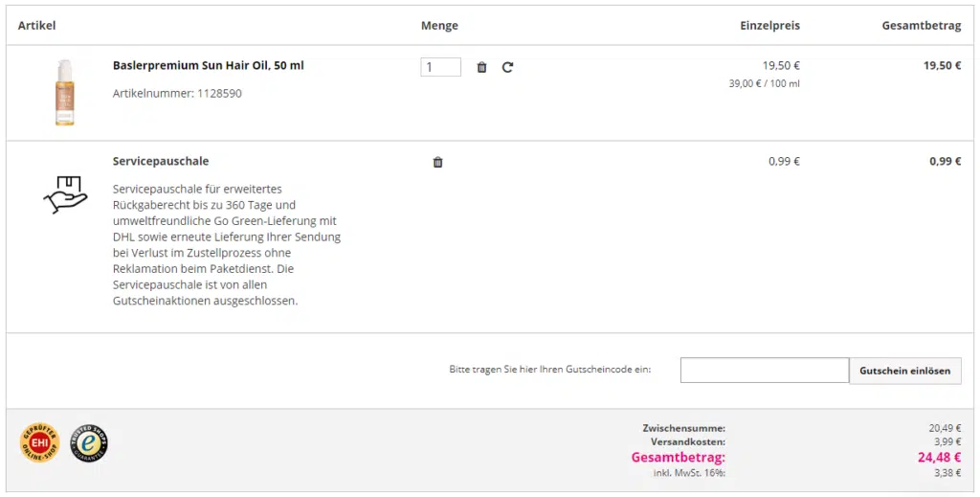This screenshot has width=980, height=497.
Task: Open Baslerpremium Sun Hair Oil, 50 ml link
Action: point(208,65)
